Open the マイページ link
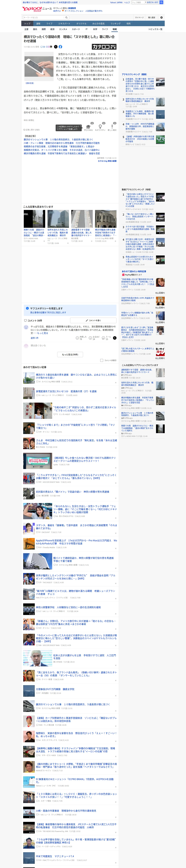 [139, 18]
